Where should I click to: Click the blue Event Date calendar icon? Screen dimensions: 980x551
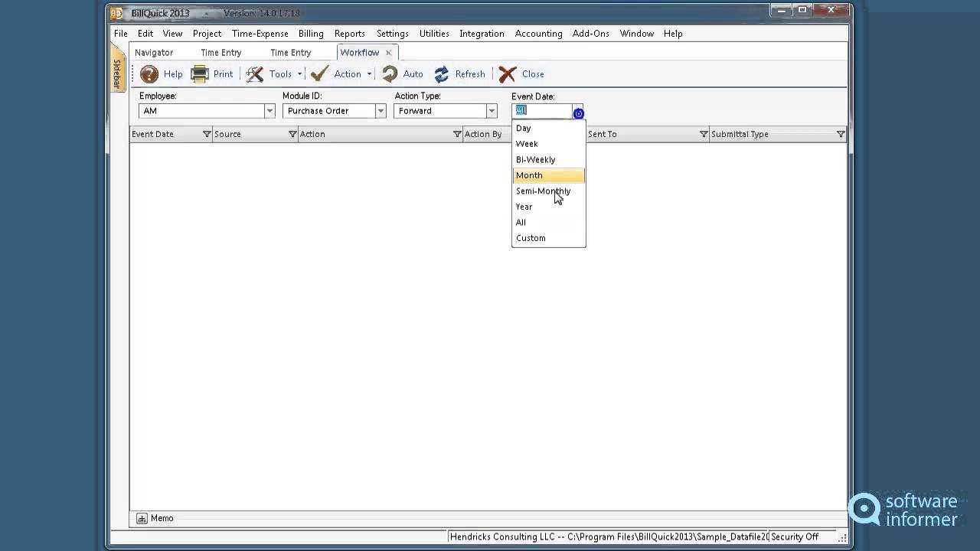click(x=578, y=113)
